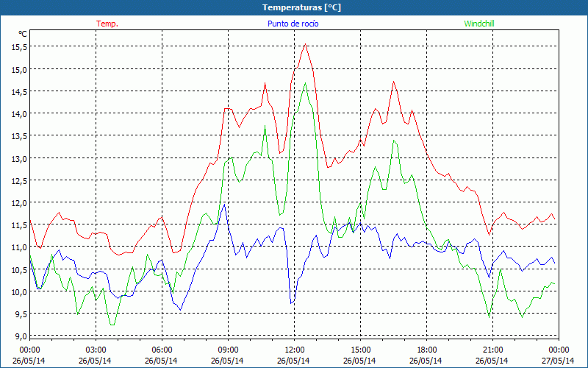Click the red temperature peak near 12:30
Viewport: 588px width, 368px height.
pos(306,44)
